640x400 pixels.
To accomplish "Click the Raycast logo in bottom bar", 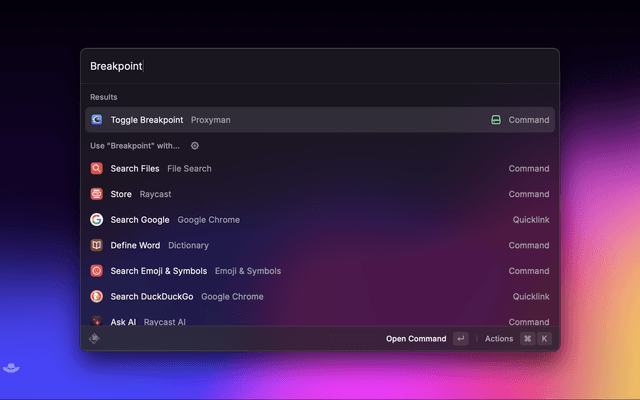I will (95, 339).
